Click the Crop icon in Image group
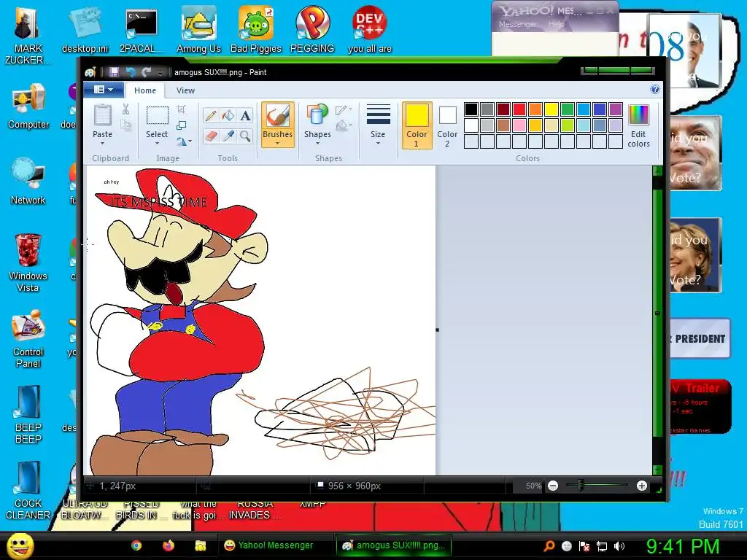The height and width of the screenshot is (560, 747). pos(181,109)
